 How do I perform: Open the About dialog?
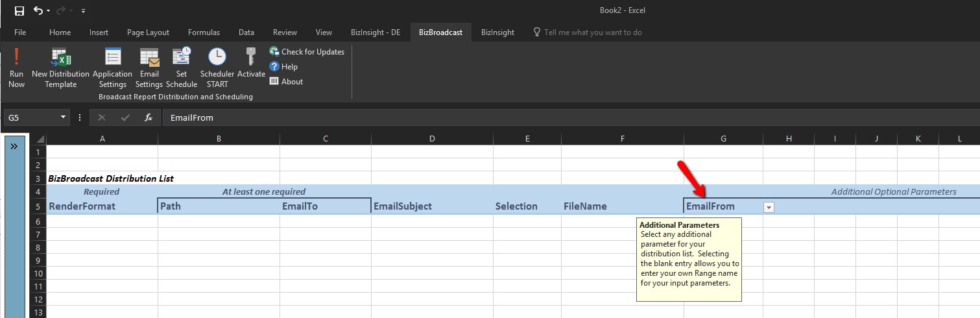tap(286, 82)
